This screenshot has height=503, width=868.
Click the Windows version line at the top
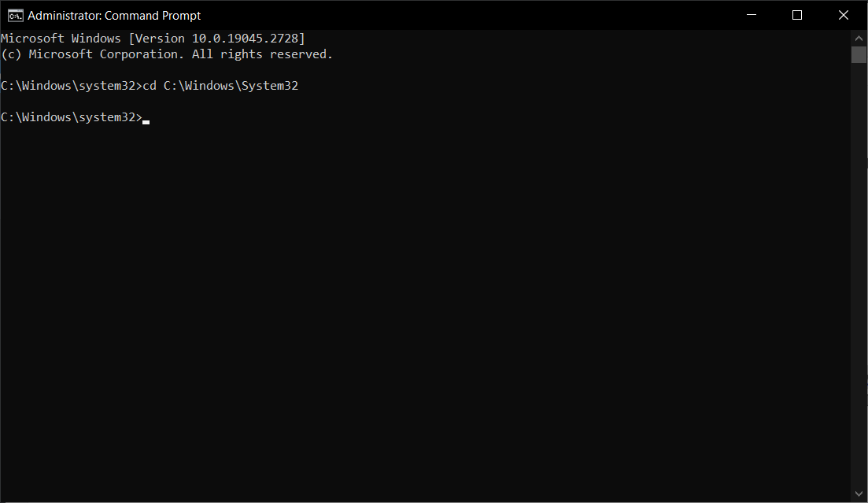(153, 38)
